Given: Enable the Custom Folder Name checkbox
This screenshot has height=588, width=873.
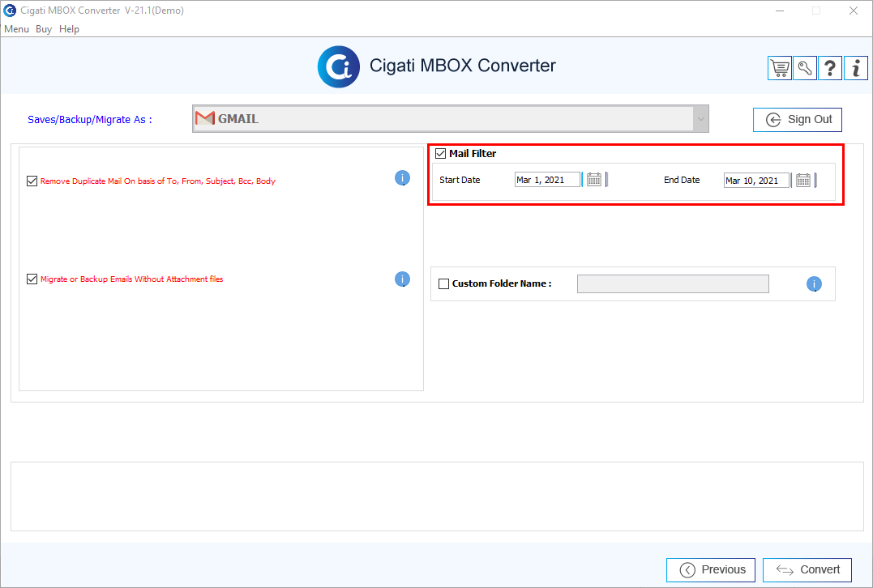Looking at the screenshot, I should [x=443, y=283].
